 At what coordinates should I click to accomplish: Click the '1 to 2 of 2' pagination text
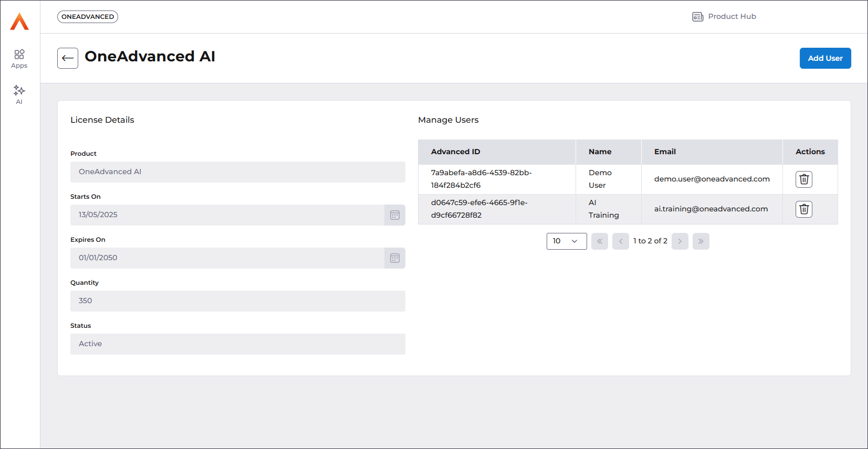click(650, 241)
